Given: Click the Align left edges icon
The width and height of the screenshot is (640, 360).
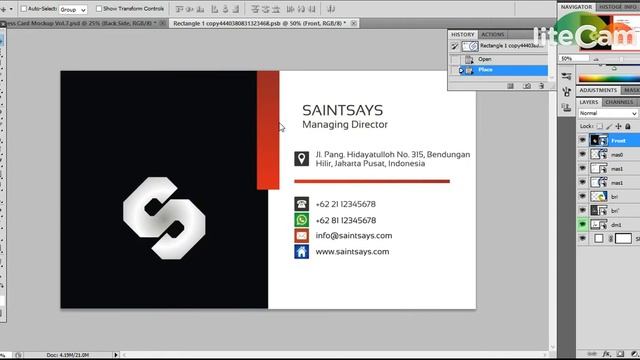Looking at the screenshot, I should click(x=215, y=9).
